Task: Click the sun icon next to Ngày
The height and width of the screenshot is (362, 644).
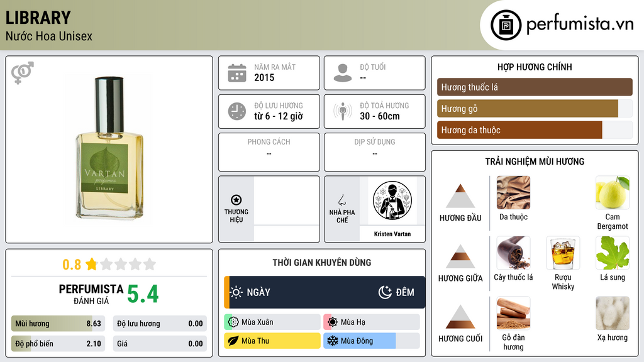Action: (236, 292)
